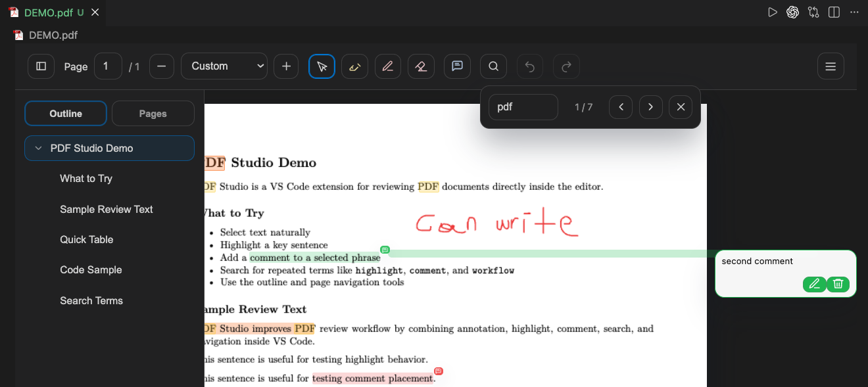Select PDF Studio Demo outline entry

point(109,148)
